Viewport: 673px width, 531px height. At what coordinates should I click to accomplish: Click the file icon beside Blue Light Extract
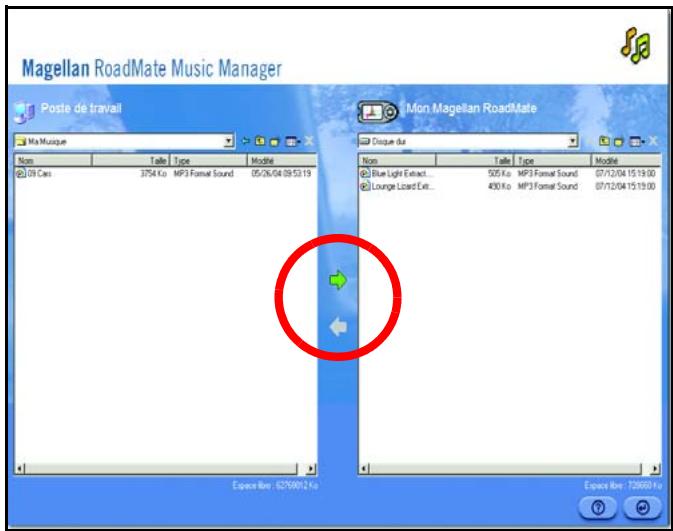click(x=365, y=173)
